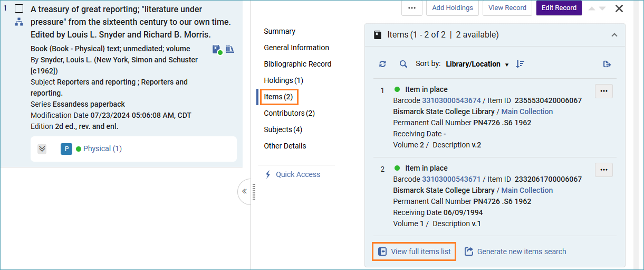This screenshot has width=644, height=270.
Task: Open Main Collection link for item 2
Action: [527, 190]
